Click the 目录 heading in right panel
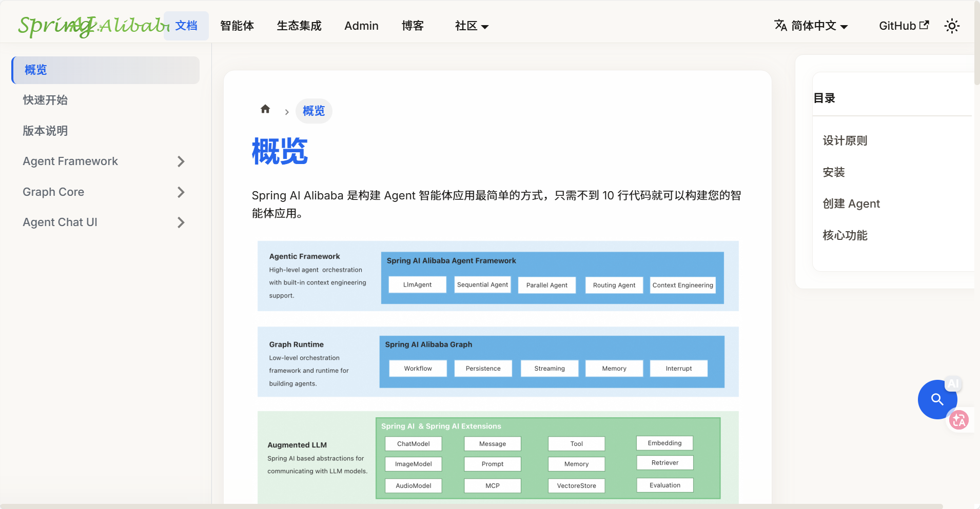 coord(825,98)
